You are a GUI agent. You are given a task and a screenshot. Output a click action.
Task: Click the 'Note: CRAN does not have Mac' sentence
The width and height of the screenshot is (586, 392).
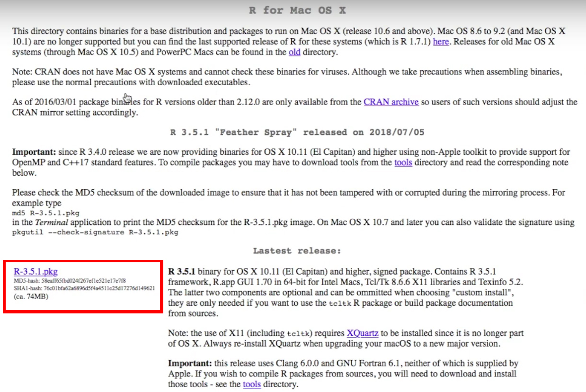(x=287, y=77)
